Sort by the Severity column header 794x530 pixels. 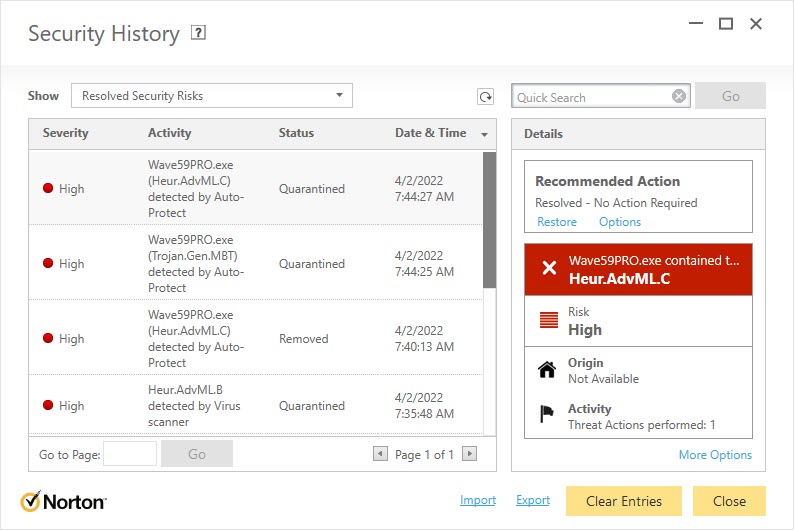click(65, 133)
